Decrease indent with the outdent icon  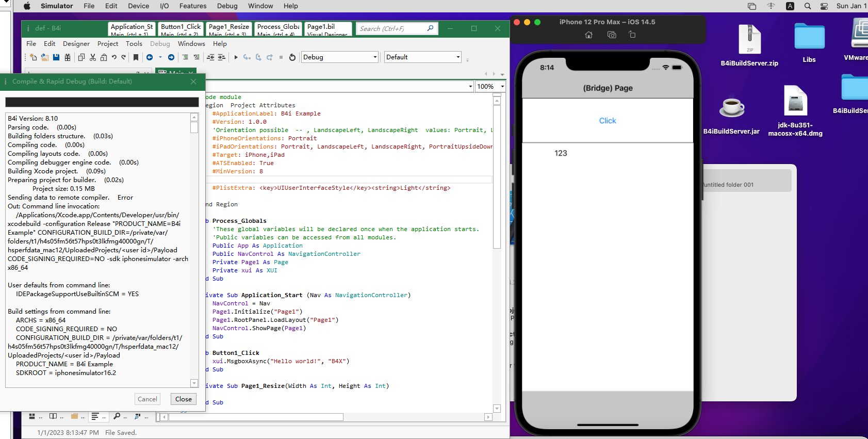pyautogui.click(x=210, y=57)
